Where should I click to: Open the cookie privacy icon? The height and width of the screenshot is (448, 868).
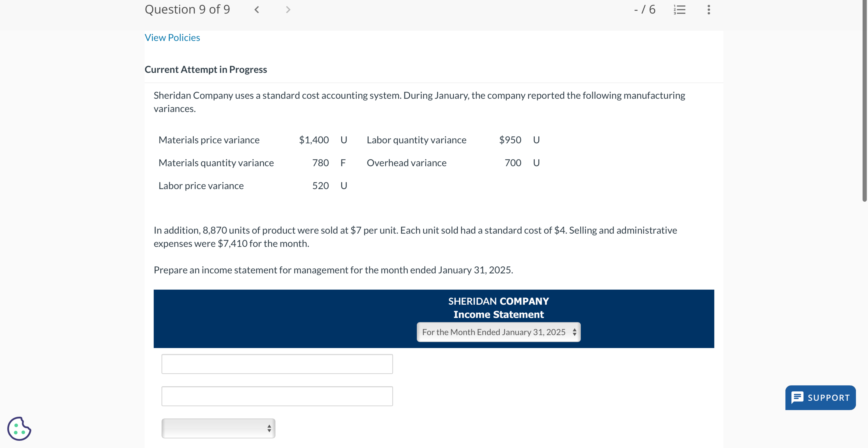pyautogui.click(x=19, y=429)
